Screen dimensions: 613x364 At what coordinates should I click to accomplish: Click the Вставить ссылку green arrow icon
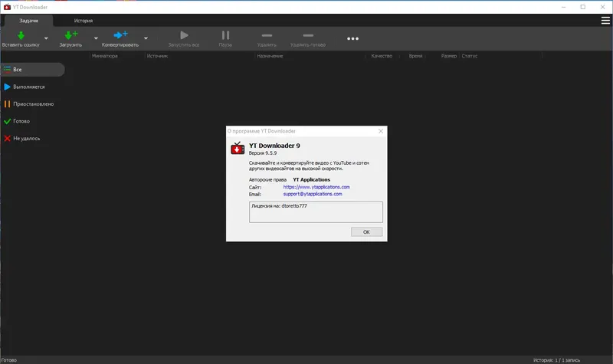[21, 35]
